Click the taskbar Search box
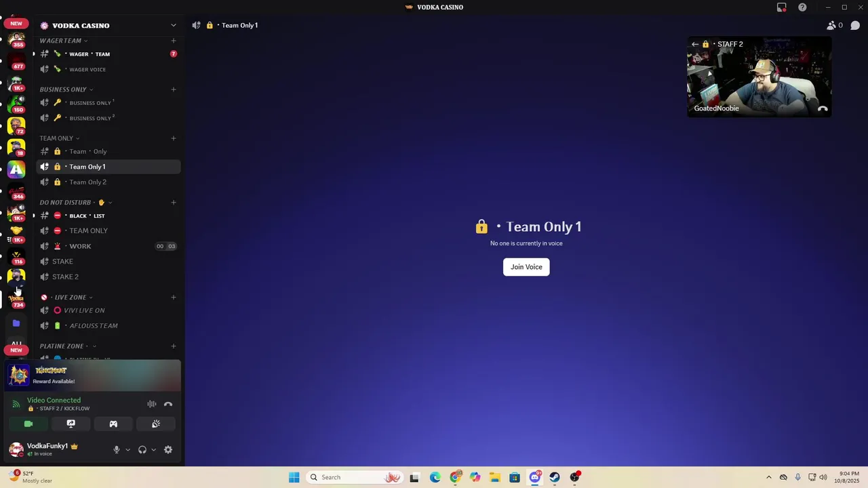868x488 pixels. (x=354, y=477)
